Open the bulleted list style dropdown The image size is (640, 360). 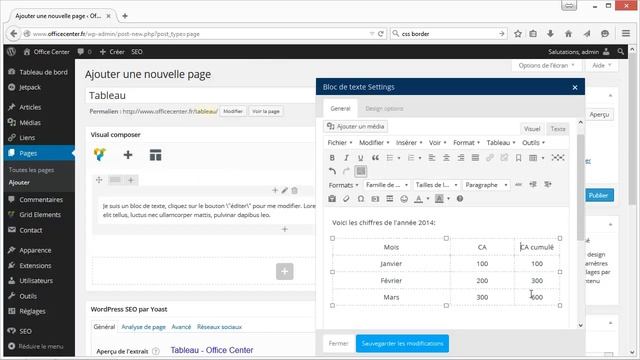[399, 158]
